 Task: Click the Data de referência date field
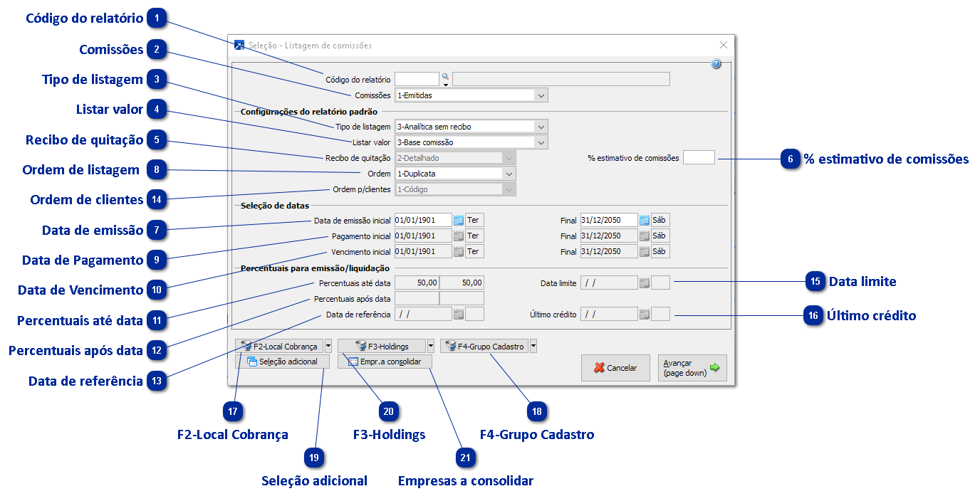coord(423,314)
